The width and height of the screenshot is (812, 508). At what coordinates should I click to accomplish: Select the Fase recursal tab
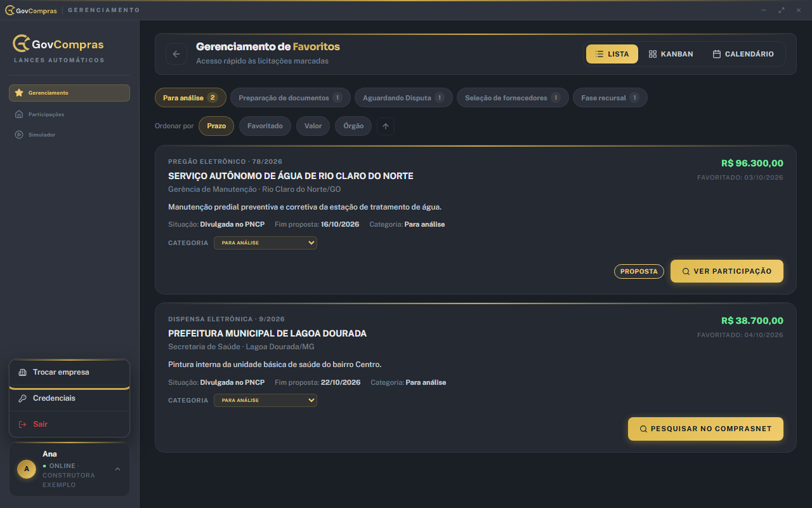coord(610,98)
